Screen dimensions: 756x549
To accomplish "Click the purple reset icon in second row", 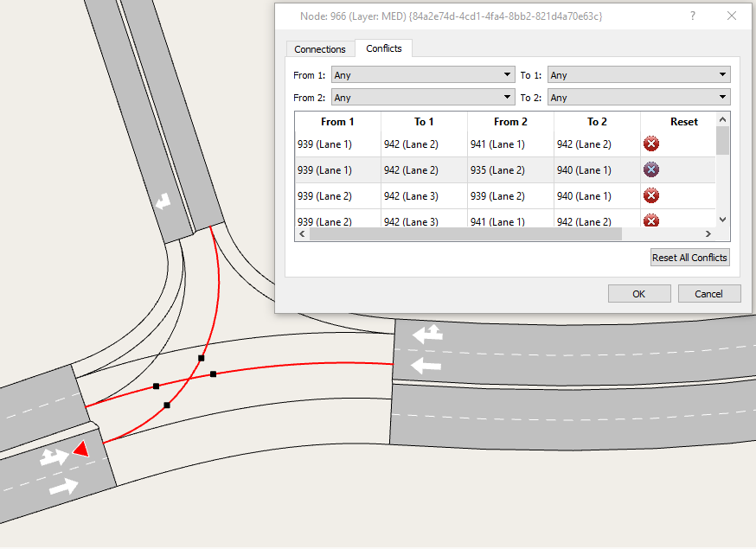I will coord(651,170).
